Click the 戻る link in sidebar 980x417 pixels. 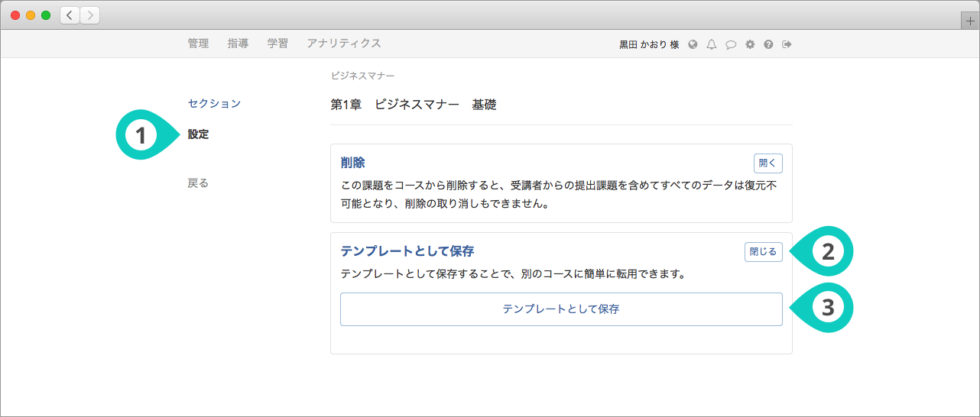click(x=198, y=183)
